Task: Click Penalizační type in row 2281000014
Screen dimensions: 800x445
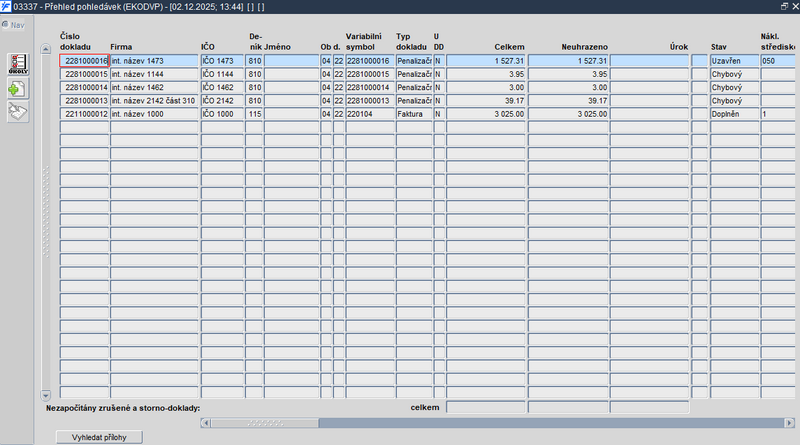Action: (414, 87)
